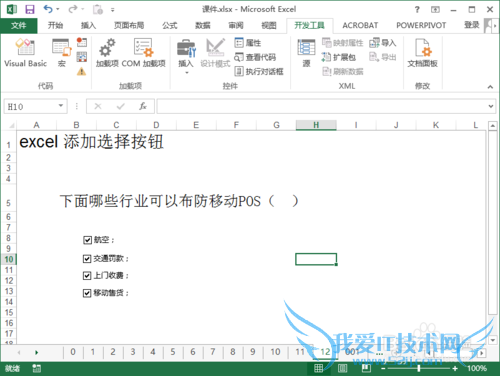The height and width of the screenshot is (376, 500).
Task: Open the Add-ins (加载项) gear icon
Action: click(x=107, y=53)
